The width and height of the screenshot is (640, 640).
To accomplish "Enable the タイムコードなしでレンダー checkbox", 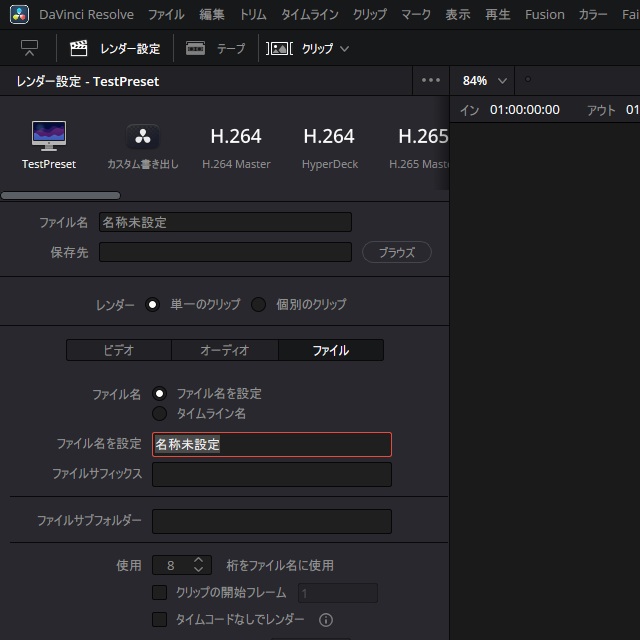I will (159, 620).
